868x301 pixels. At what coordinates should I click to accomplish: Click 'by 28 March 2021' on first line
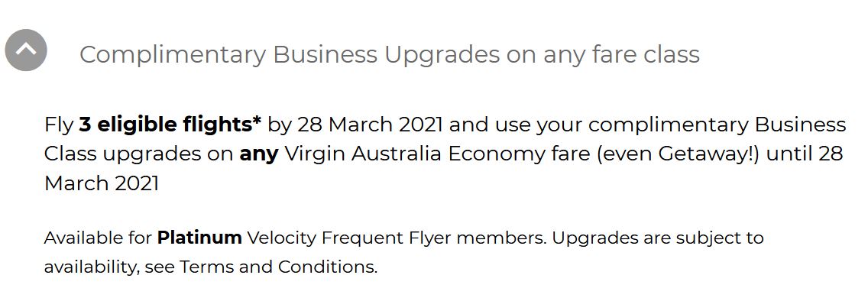coord(355,125)
